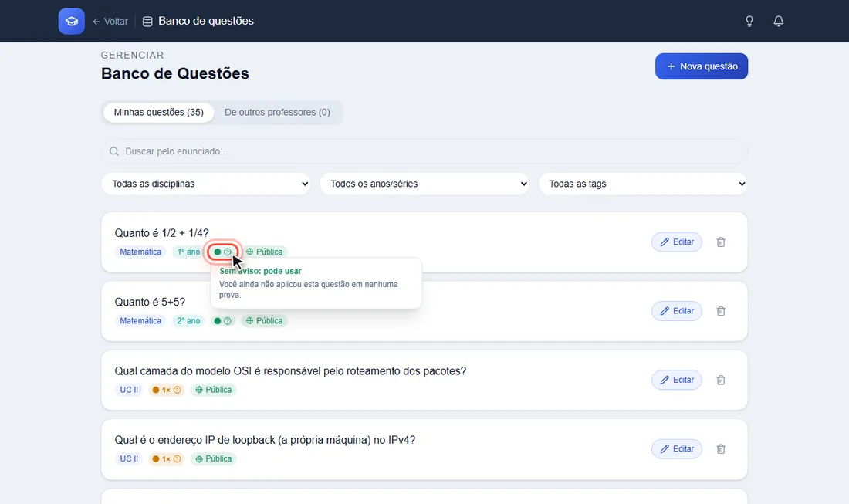Edit the IPv4 loopback address question
This screenshot has width=849, height=504.
coord(677,448)
